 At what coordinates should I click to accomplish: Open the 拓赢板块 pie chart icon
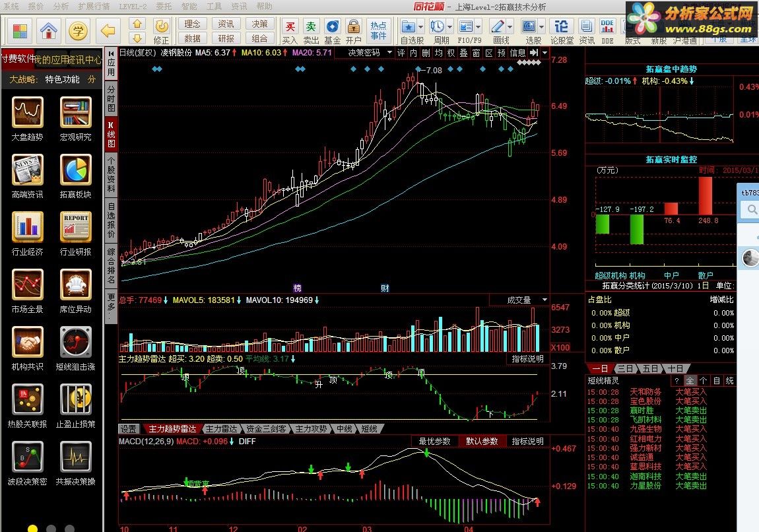[x=75, y=170]
